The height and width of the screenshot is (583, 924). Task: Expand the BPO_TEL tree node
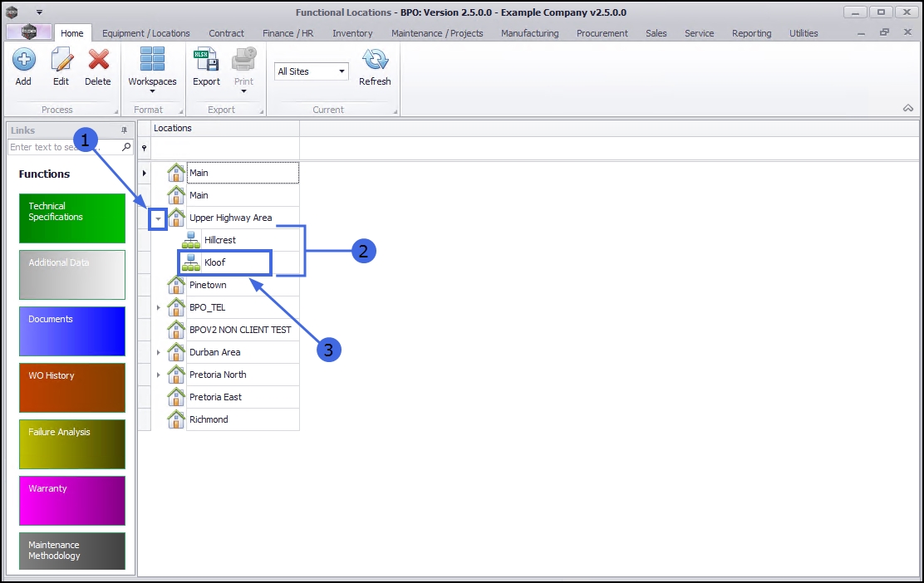(x=158, y=307)
